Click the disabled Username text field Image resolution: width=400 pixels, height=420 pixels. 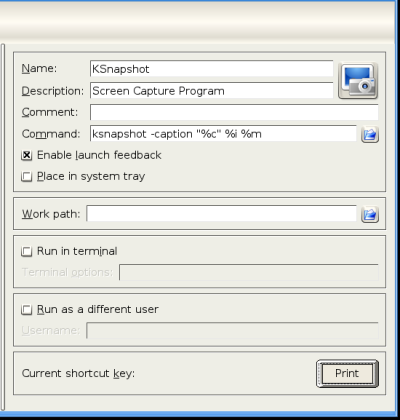232,330
